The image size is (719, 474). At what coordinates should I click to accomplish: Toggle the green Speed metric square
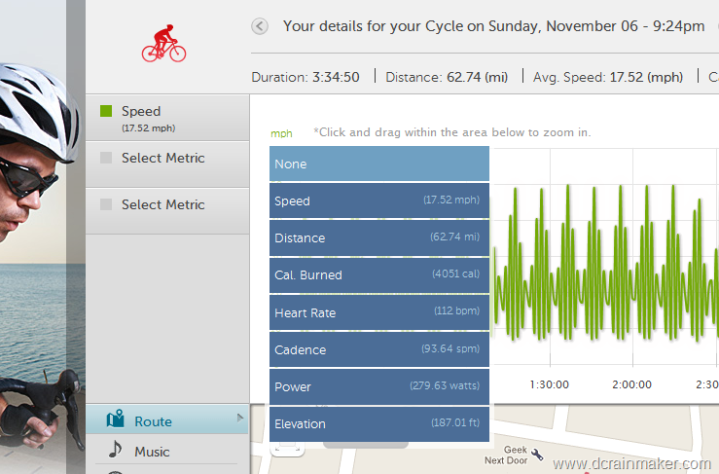click(106, 111)
